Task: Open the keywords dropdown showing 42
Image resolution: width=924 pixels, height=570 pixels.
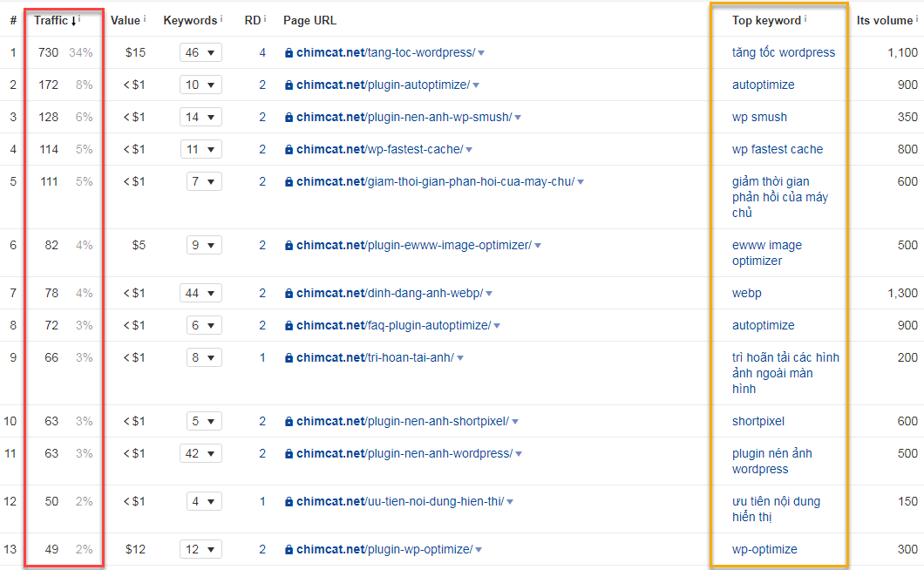Action: tap(200, 454)
